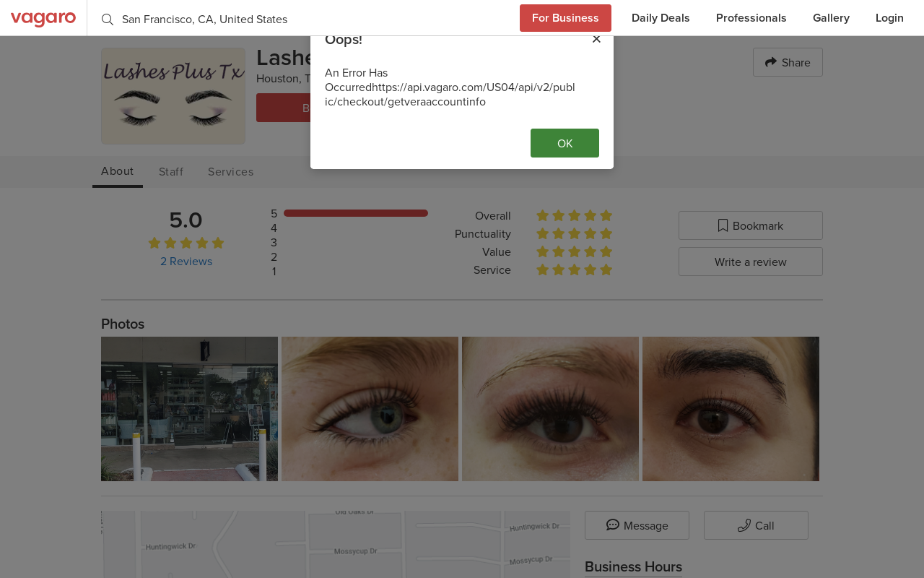This screenshot has height=578, width=924.
Task: Click the location search field
Action: pos(303,20)
